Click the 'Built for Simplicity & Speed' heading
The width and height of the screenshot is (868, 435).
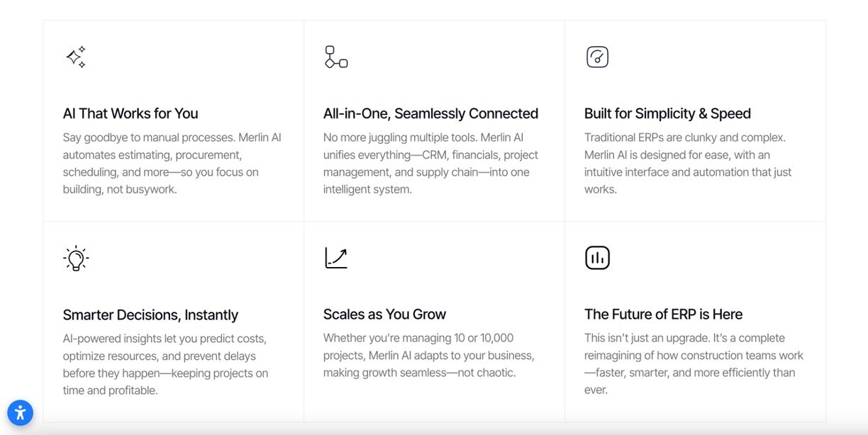(667, 113)
